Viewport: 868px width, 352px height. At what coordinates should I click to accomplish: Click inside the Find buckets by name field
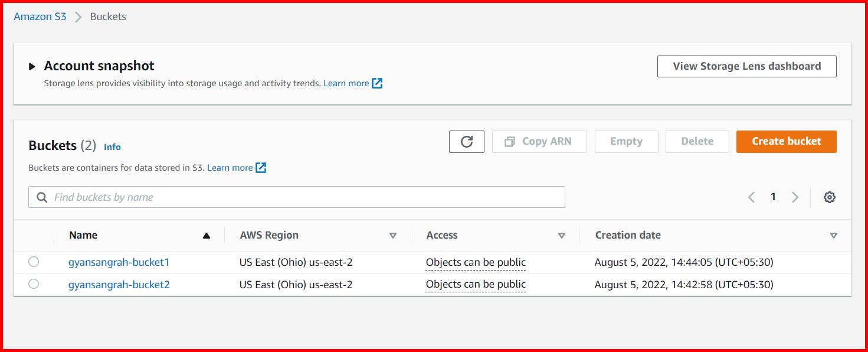coord(236,197)
